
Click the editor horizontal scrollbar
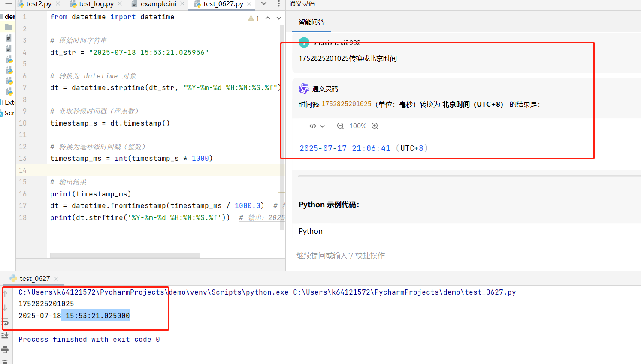click(x=125, y=255)
